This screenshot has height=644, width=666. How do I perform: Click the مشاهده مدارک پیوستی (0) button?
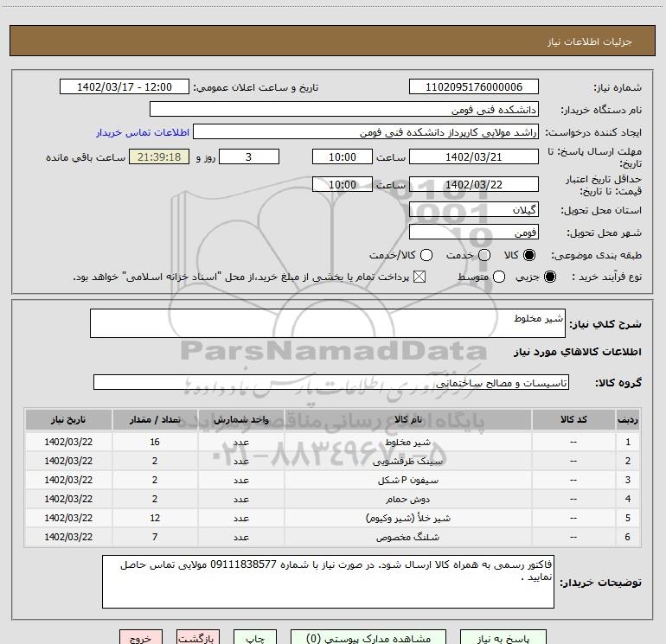tap(368, 639)
